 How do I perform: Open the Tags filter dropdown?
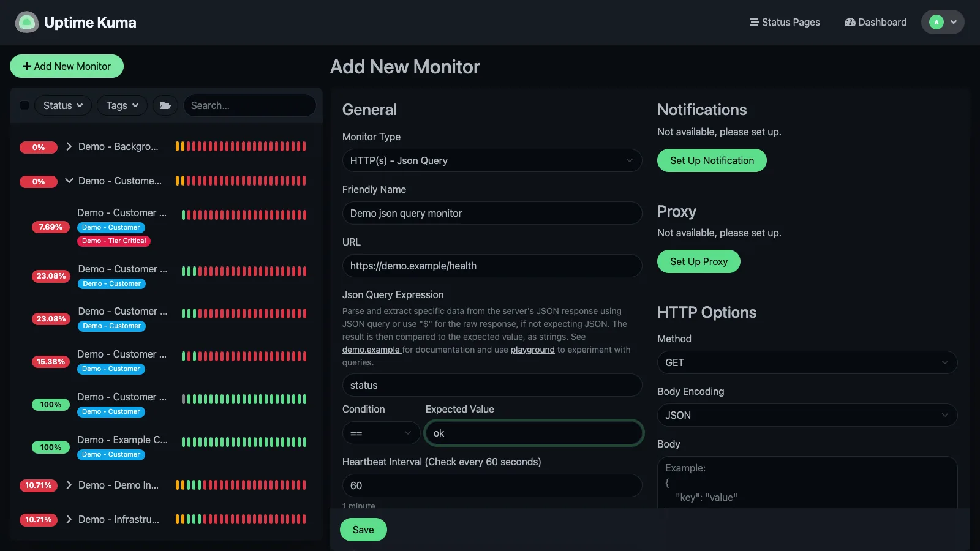pos(123,105)
